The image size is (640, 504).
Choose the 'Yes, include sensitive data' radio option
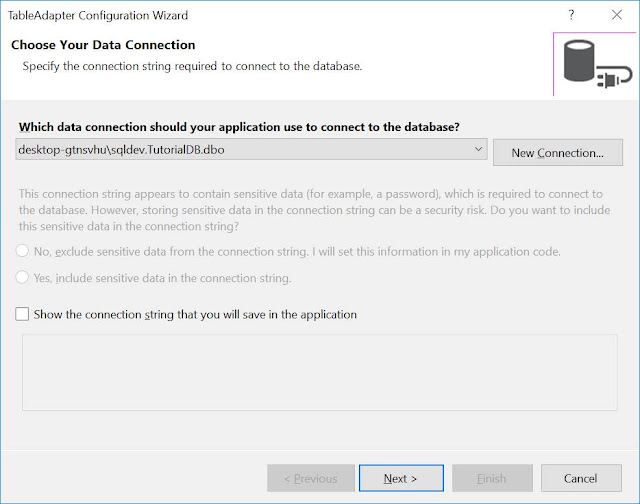click(22, 277)
